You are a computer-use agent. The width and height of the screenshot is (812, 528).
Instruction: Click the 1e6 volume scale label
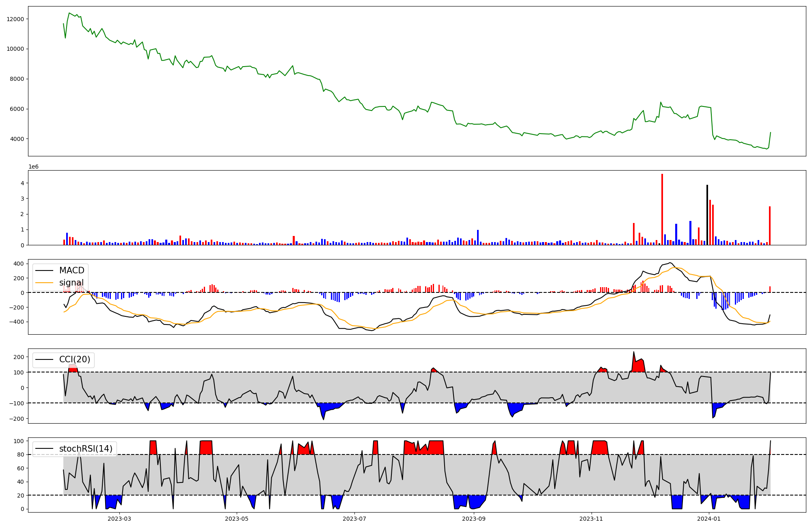[x=33, y=167]
